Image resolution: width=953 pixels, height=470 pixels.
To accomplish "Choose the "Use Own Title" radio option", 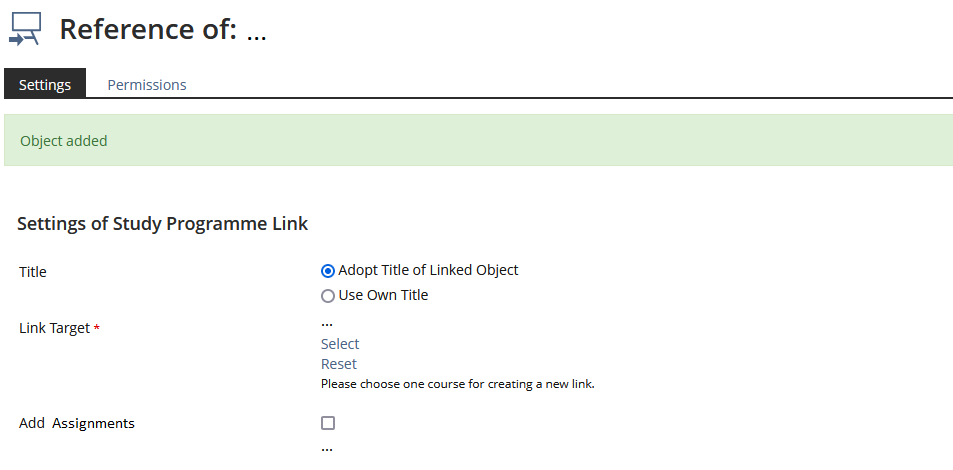I will pos(328,296).
